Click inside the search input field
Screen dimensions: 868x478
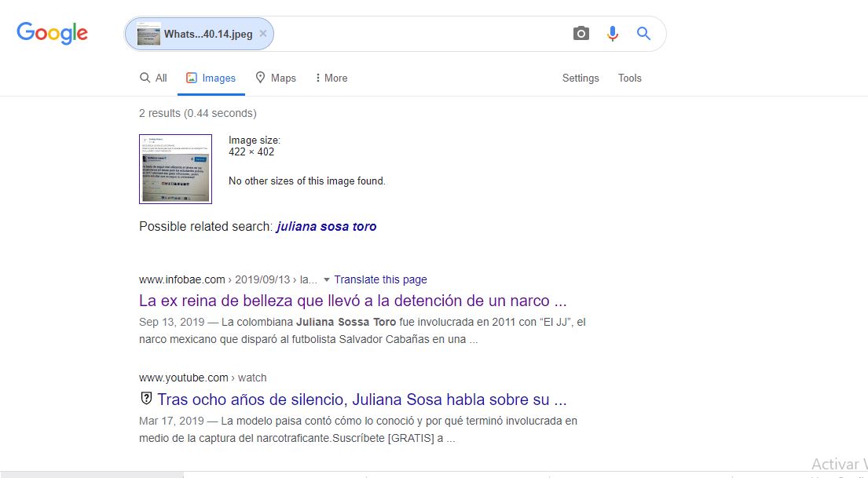(x=416, y=34)
